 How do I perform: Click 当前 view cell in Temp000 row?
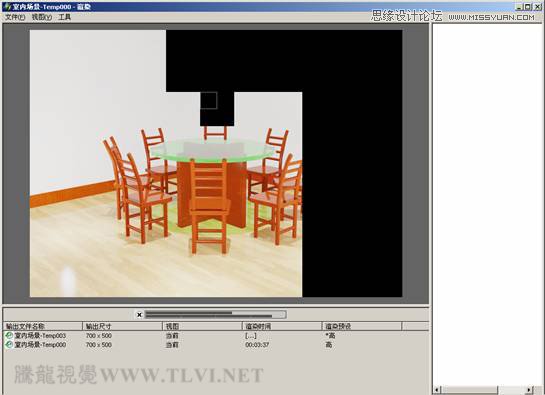pyautogui.click(x=172, y=345)
